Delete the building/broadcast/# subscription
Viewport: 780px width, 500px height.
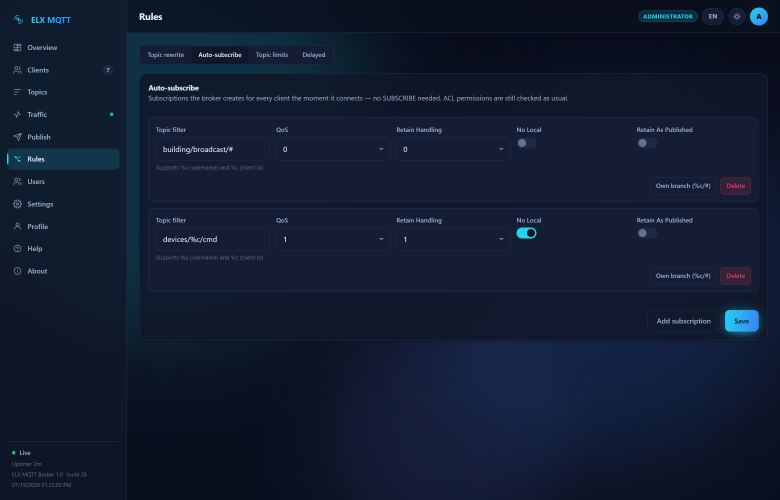735,186
